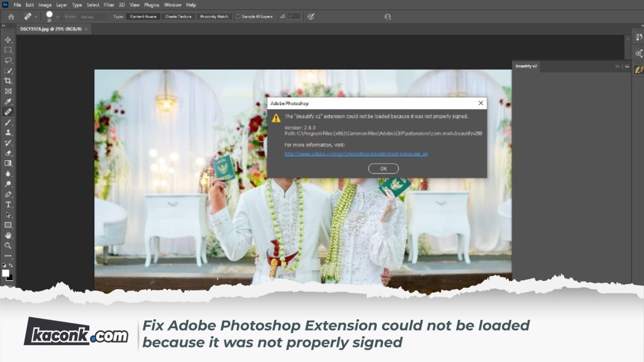Screen dimensions: 644x362
Task: Go to the Home screen icon
Action: tap(11, 17)
